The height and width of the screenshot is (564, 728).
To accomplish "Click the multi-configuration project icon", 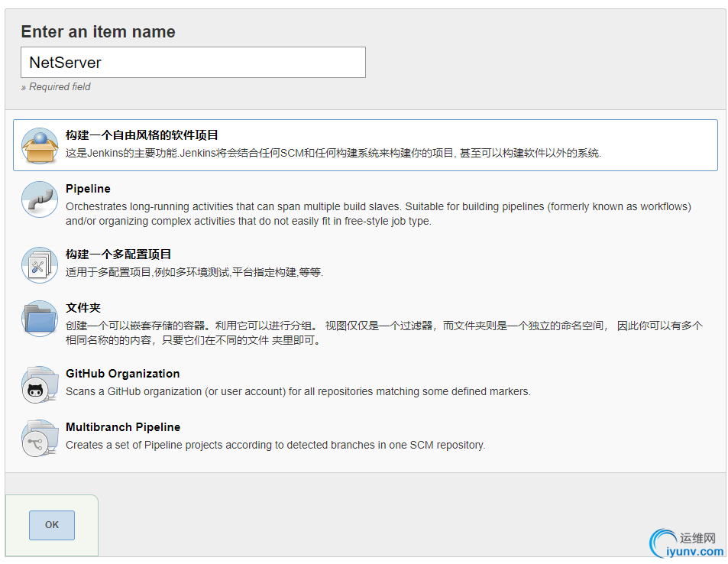I will pos(40,265).
